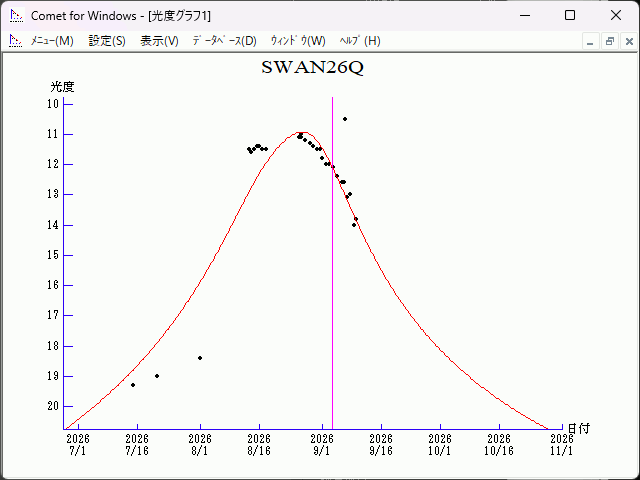Click the outlier data point above magnitude 11
Screen dimensions: 640x480
pos(345,119)
